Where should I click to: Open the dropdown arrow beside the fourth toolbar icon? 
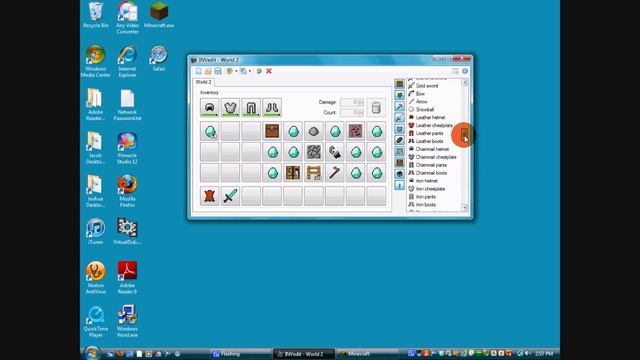[x=236, y=71]
